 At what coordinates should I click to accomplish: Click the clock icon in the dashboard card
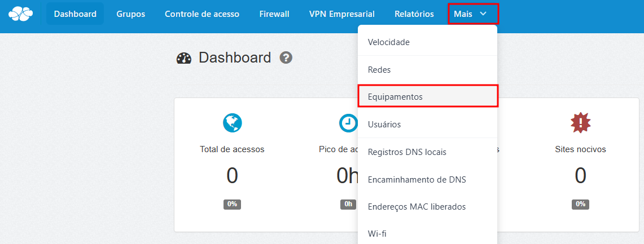[348, 123]
